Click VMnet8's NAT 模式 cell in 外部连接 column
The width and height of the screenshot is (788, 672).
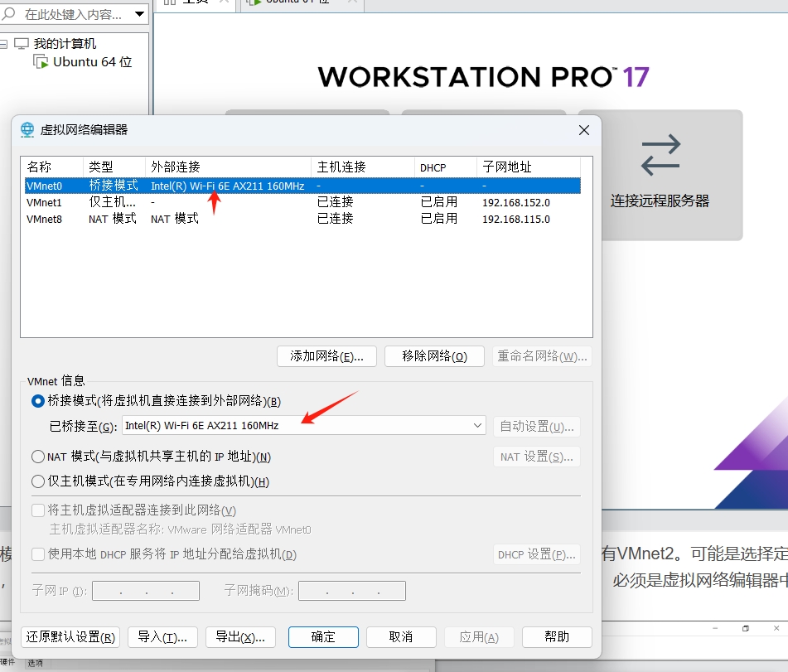pos(175,219)
